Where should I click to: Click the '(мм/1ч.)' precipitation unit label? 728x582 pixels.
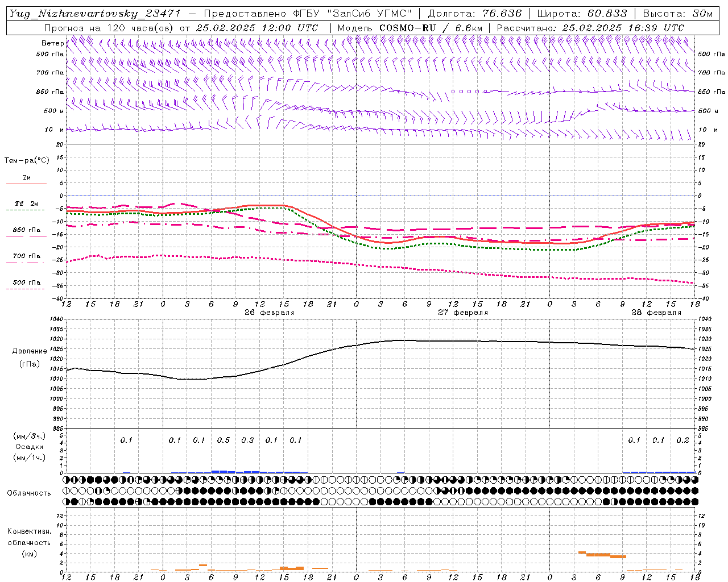30,458
